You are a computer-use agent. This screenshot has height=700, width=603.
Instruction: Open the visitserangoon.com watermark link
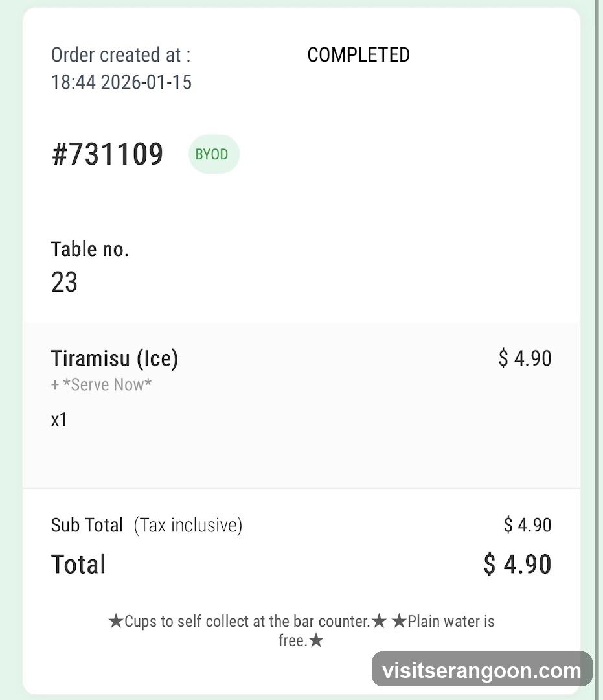coord(482,671)
